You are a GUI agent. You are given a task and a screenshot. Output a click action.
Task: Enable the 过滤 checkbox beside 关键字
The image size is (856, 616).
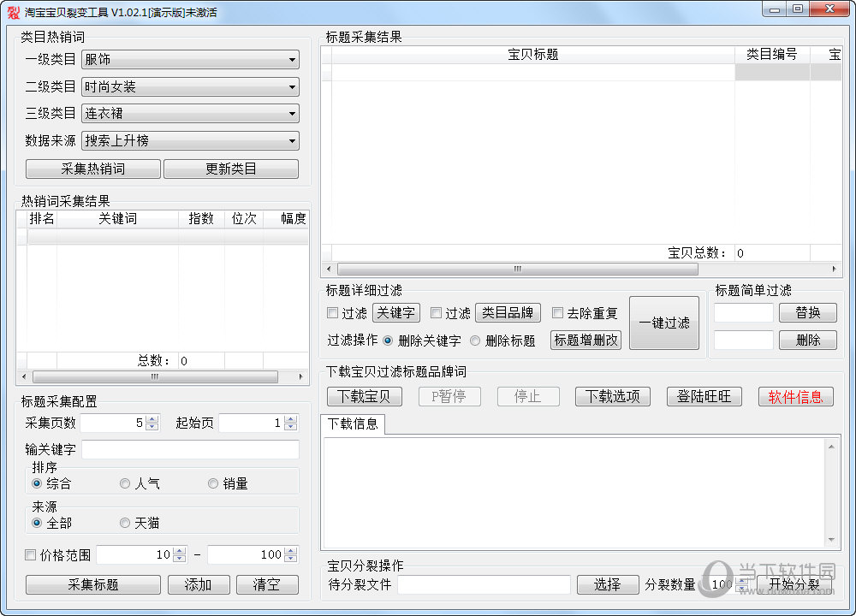(332, 313)
